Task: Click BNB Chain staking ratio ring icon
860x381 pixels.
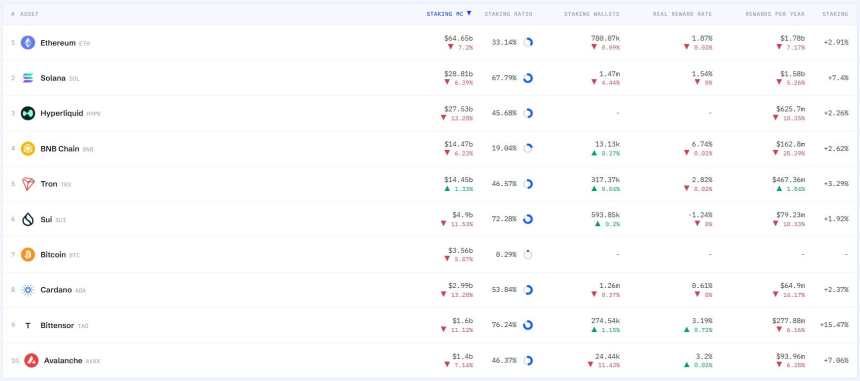Action: pyautogui.click(x=528, y=149)
